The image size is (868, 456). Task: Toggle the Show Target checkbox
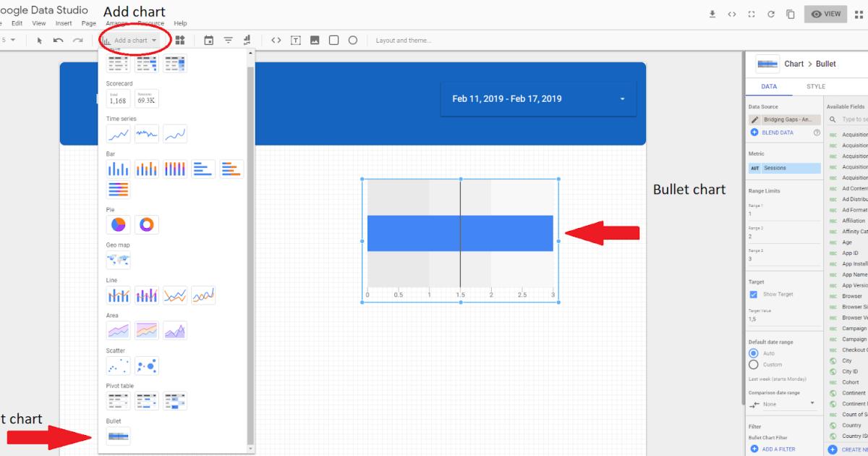754,295
